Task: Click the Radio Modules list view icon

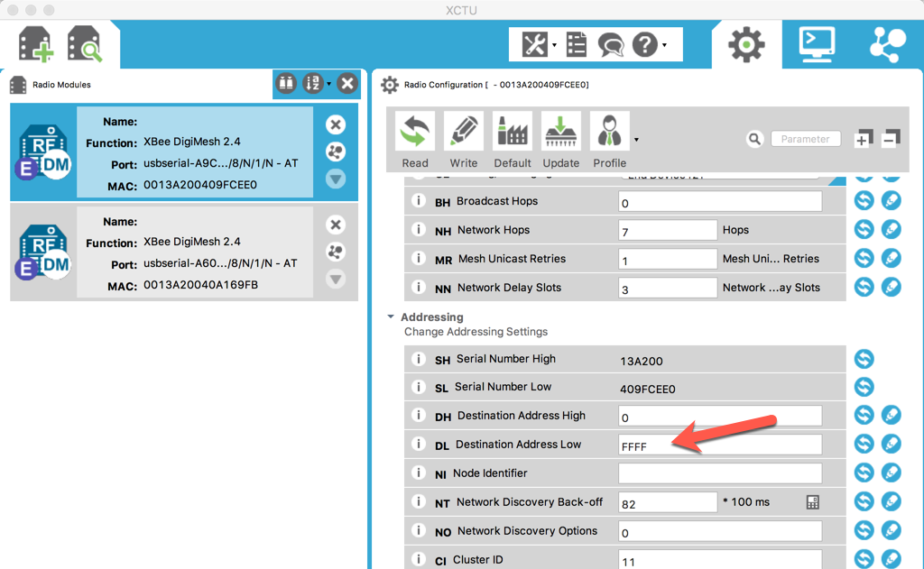Action: 286,84
